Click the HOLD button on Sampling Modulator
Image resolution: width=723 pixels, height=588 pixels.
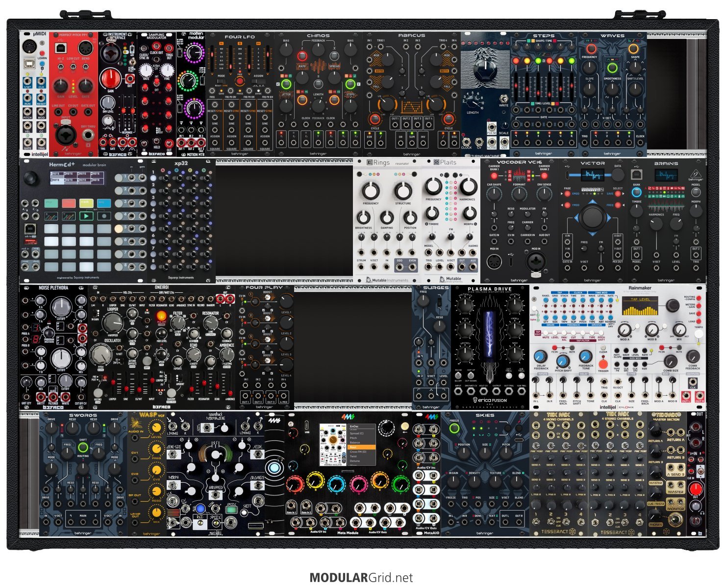(156, 141)
